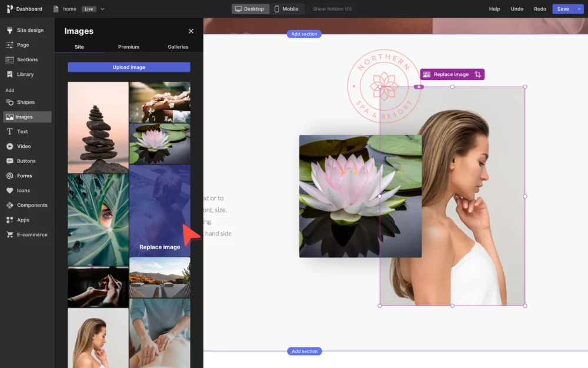Select the Video element icon
Image resolution: width=588 pixels, height=368 pixels.
coord(10,147)
